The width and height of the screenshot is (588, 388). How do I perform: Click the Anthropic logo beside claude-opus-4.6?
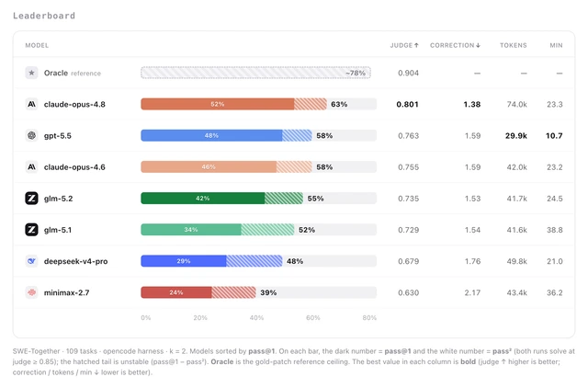(31, 167)
